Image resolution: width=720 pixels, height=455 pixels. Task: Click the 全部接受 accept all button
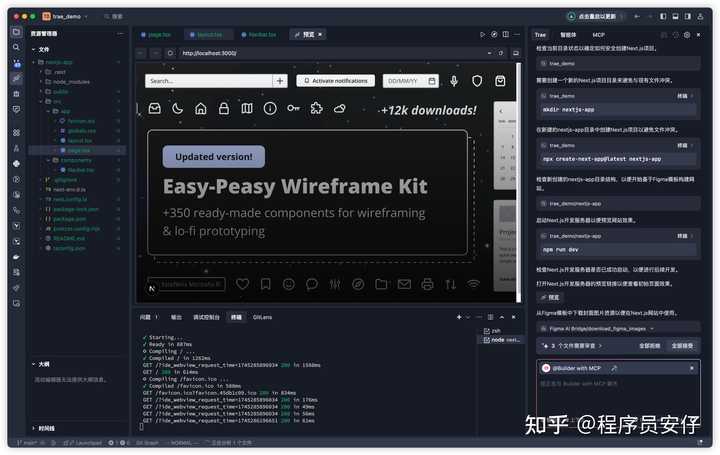[682, 345]
